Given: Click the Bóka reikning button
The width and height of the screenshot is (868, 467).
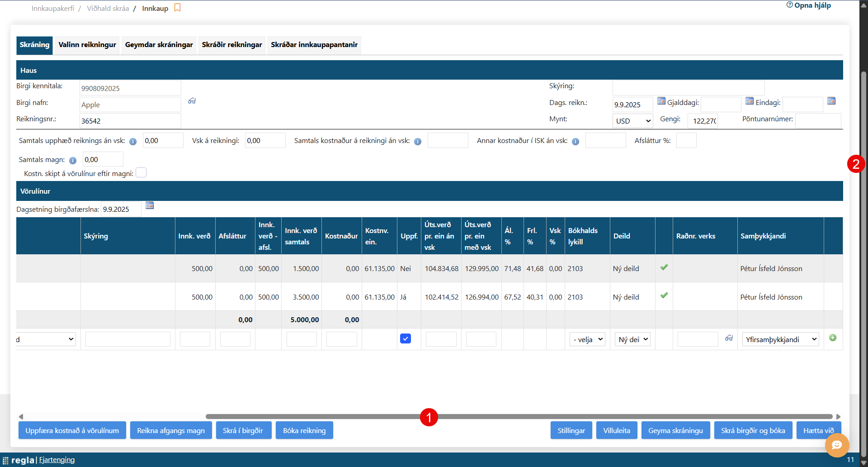Looking at the screenshot, I should 304,430.
